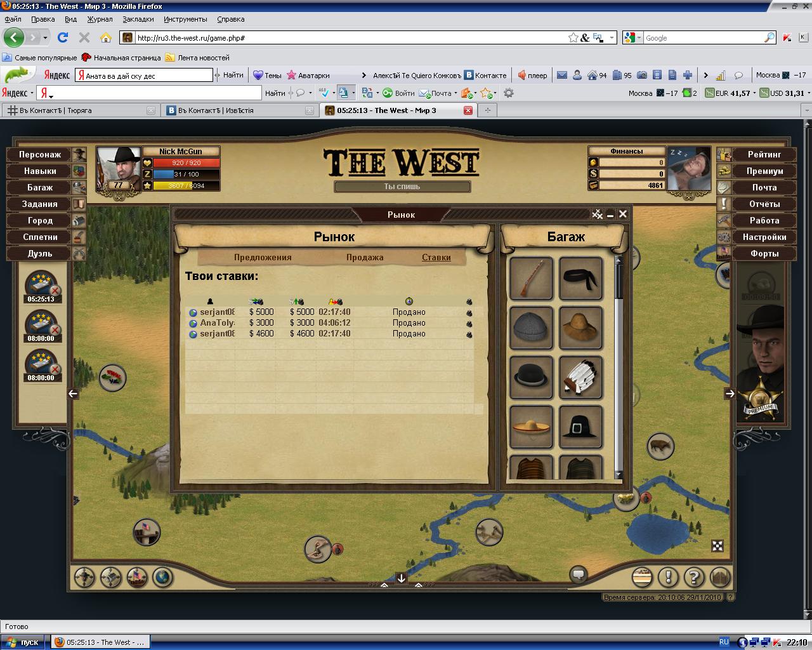The height and width of the screenshot is (650, 812).
Task: Select the black bandana item in Багаж
Action: point(581,278)
